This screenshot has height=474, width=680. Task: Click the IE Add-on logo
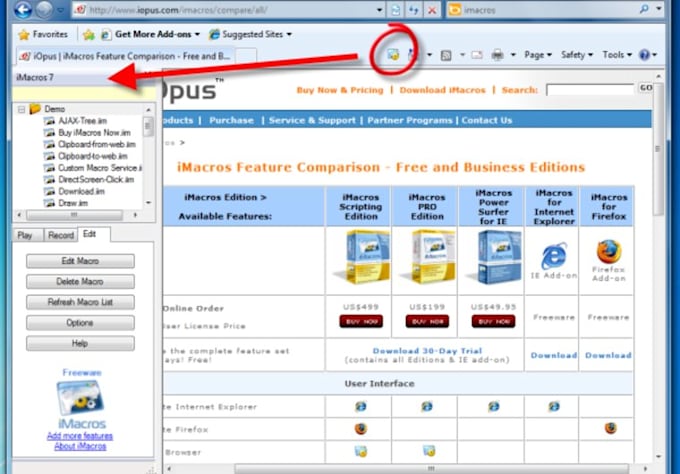[x=554, y=256]
